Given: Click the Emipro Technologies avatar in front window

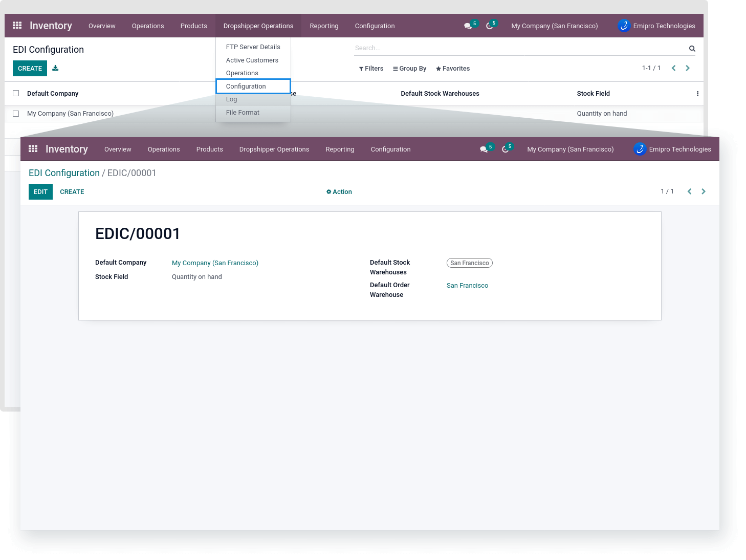Looking at the screenshot, I should point(640,149).
